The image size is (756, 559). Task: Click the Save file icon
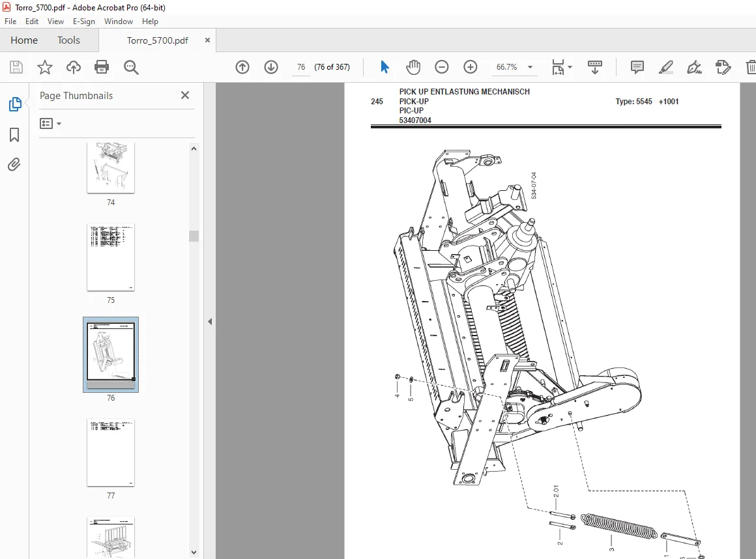click(16, 67)
